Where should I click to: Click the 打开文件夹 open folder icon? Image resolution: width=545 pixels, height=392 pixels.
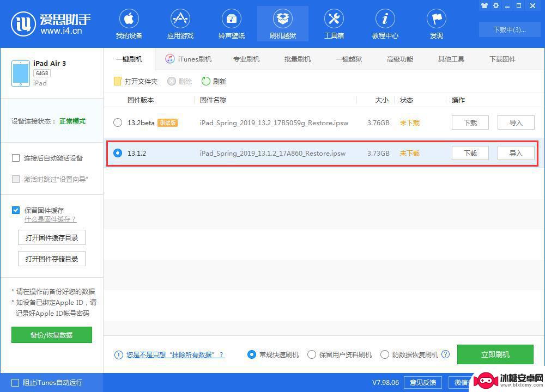118,81
